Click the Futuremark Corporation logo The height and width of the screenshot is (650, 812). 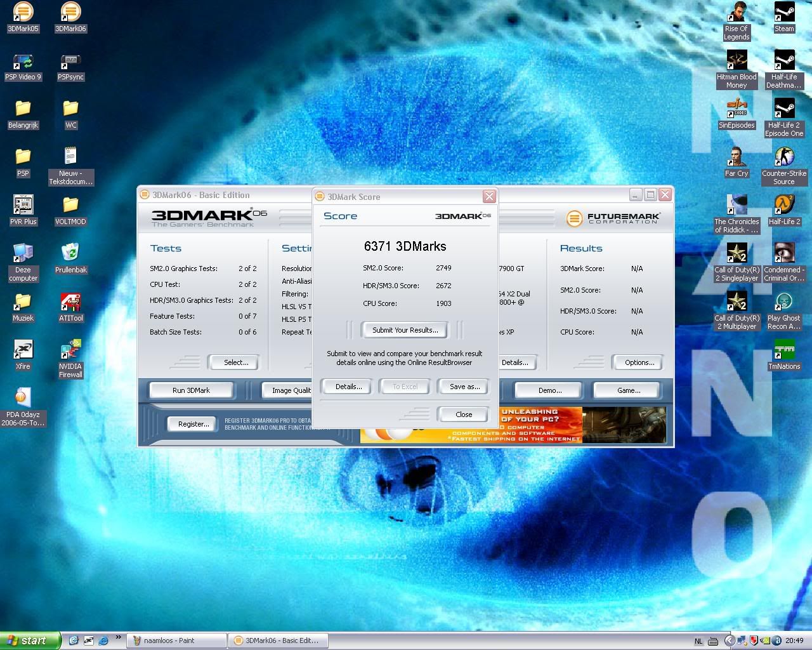(x=613, y=218)
